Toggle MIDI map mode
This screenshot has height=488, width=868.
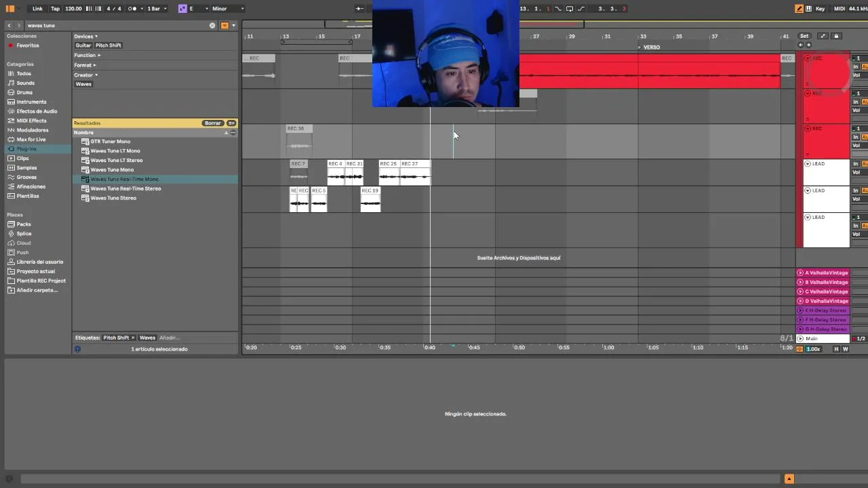840,9
